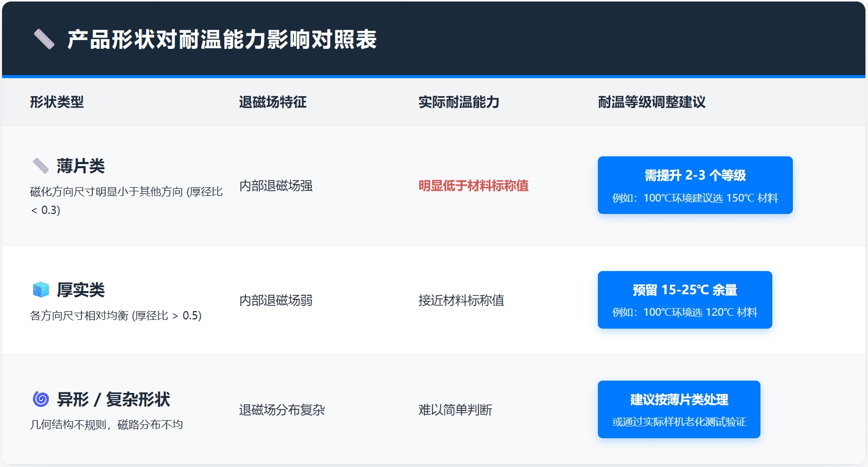This screenshot has height=467, width=868.
Task: Click the 退磁场分布复杂 cell
Action: point(282,410)
